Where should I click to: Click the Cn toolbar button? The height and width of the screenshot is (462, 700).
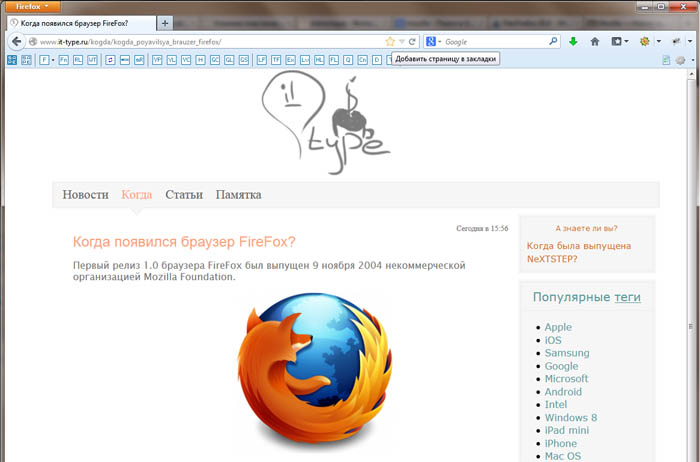pos(362,60)
